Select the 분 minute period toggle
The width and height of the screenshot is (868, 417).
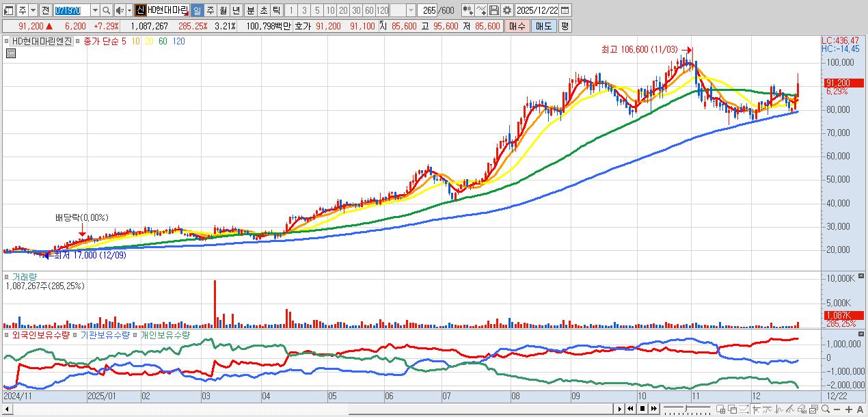pyautogui.click(x=250, y=10)
